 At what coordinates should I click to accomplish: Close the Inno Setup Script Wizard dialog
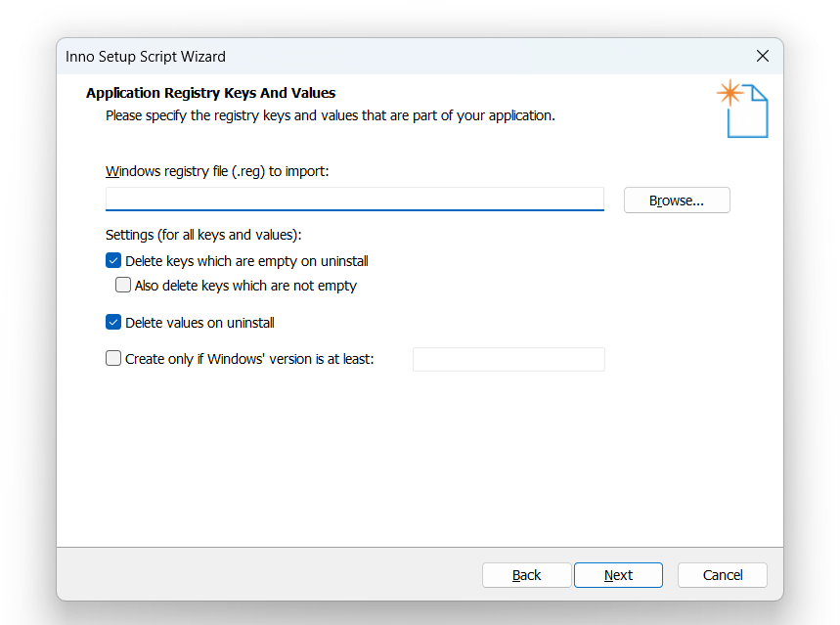[763, 56]
